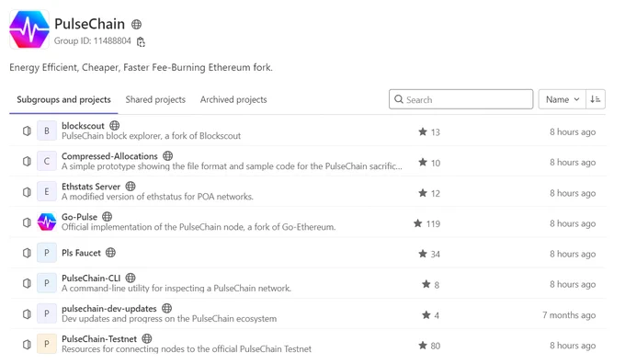Open the blockscout project link

pyautogui.click(x=83, y=126)
